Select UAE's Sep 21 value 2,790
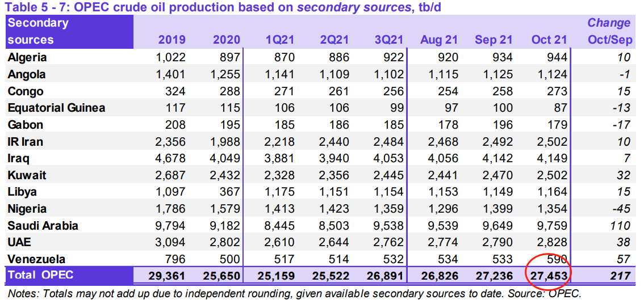 coord(497,242)
